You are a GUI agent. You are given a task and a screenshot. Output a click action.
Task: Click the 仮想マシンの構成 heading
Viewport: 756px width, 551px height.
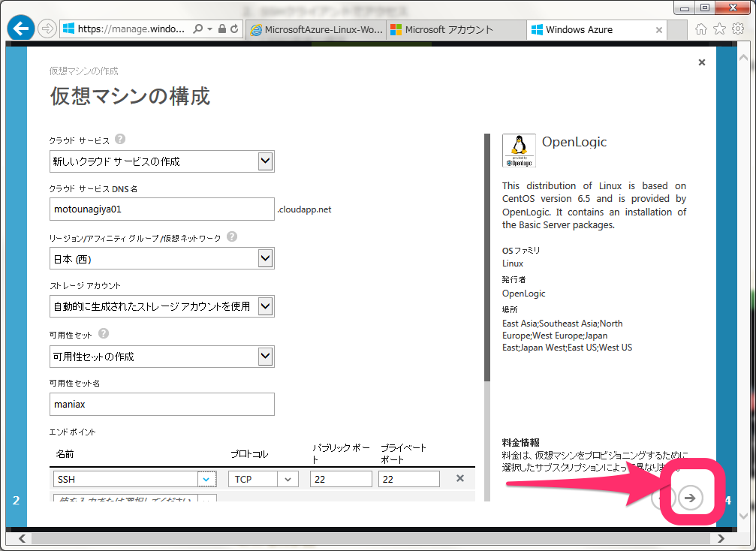(130, 96)
